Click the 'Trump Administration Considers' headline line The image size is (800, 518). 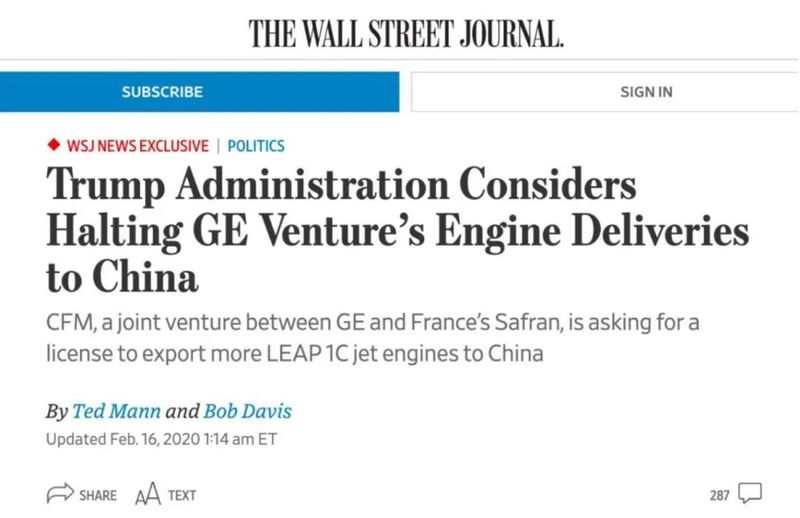(x=341, y=185)
